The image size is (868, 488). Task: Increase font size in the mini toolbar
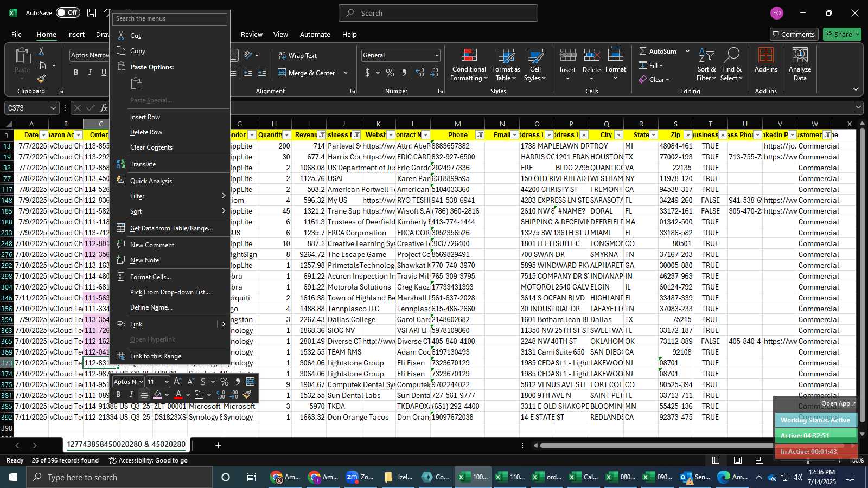[177, 382]
